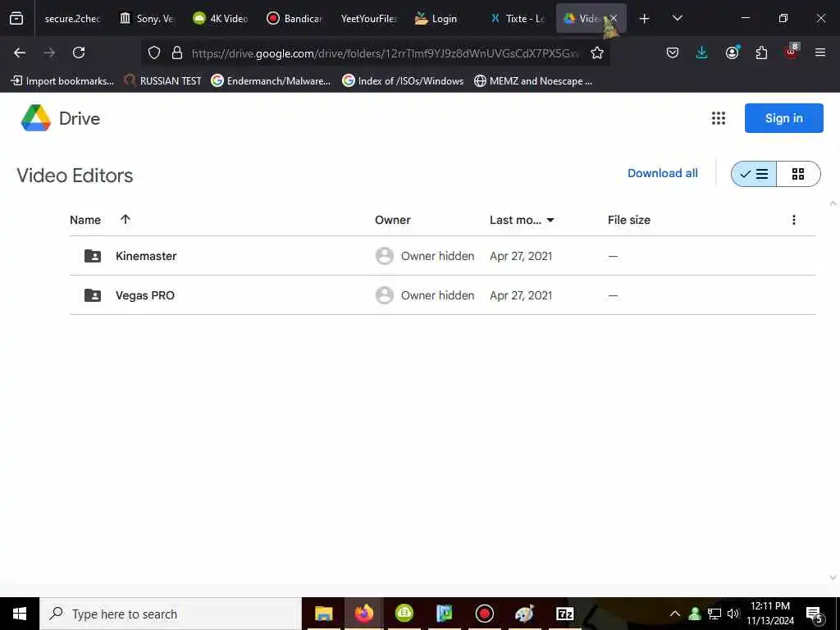Open the Pocket save icon

(673, 52)
